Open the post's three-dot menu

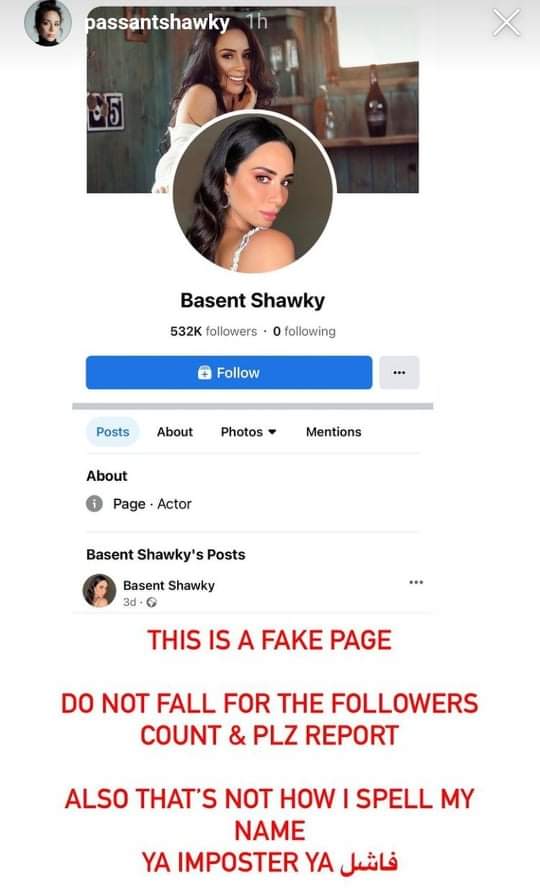click(416, 582)
